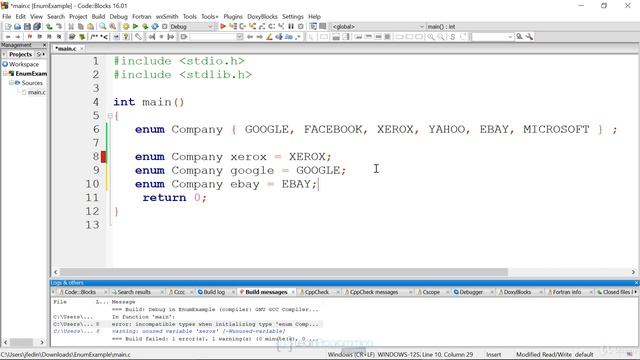Click the Replace toolbar icon
Viewport: 640px width, 360px height.
click(x=113, y=27)
